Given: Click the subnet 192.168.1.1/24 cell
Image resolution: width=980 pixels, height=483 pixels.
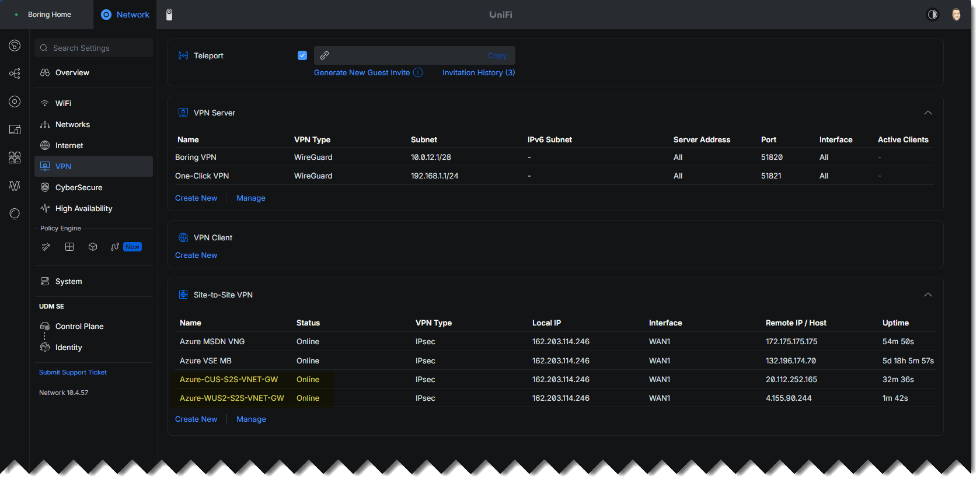Looking at the screenshot, I should pos(434,176).
